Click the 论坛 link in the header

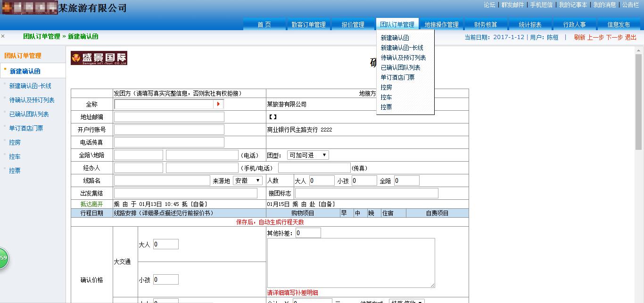point(489,5)
